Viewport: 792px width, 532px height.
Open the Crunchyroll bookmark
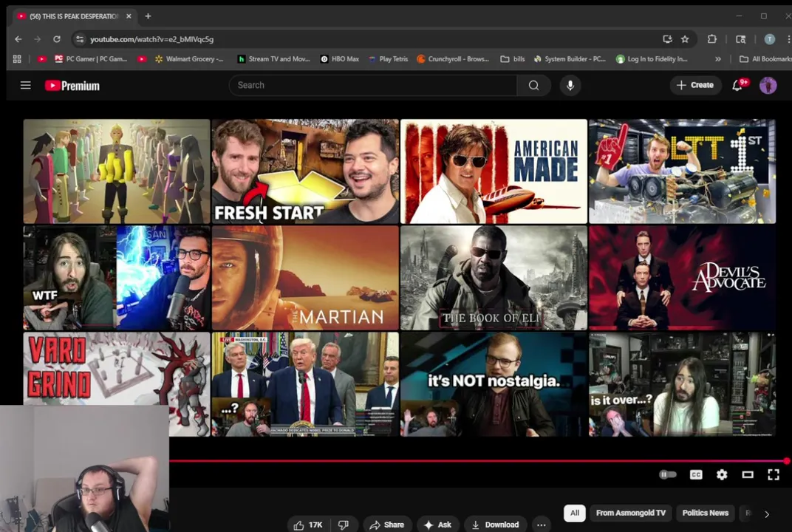coord(453,59)
